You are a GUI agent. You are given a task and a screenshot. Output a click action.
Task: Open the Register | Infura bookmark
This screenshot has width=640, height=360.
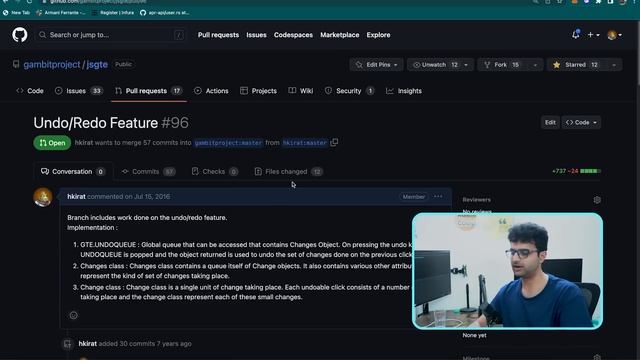click(x=113, y=13)
